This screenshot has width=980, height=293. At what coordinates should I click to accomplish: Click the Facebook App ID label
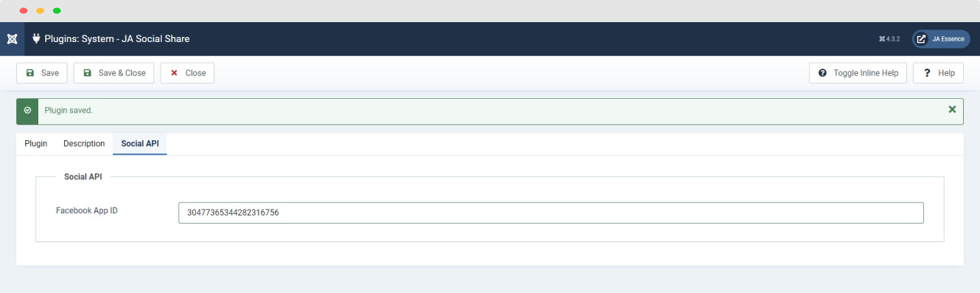point(87,210)
